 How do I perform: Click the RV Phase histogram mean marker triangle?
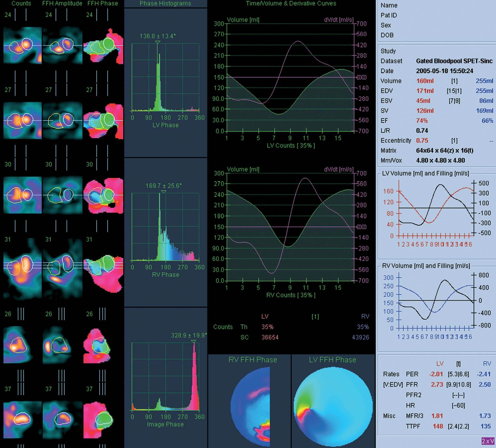(x=164, y=192)
